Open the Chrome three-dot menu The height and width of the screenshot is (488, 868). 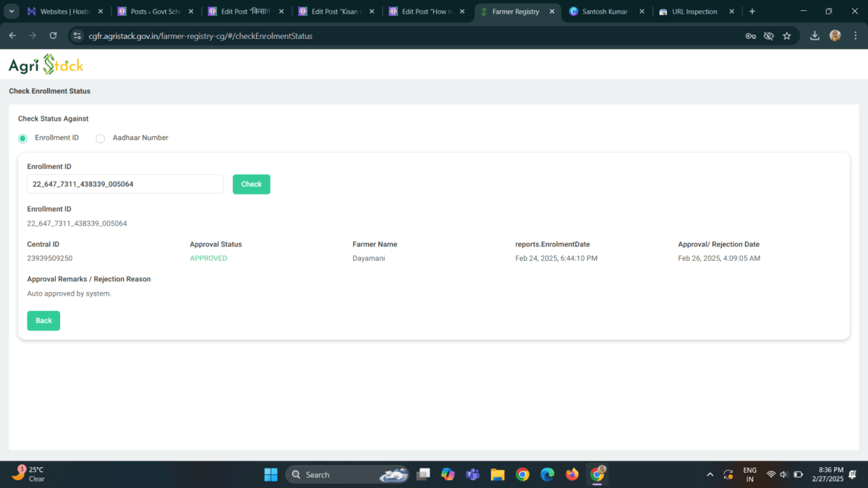pyautogui.click(x=855, y=35)
